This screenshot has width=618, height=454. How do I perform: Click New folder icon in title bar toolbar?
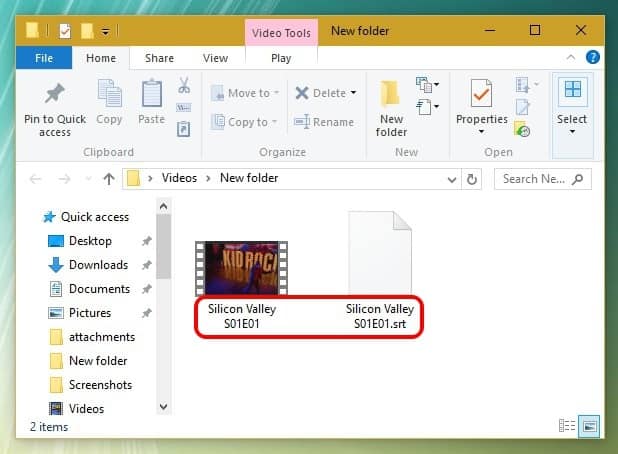click(87, 31)
